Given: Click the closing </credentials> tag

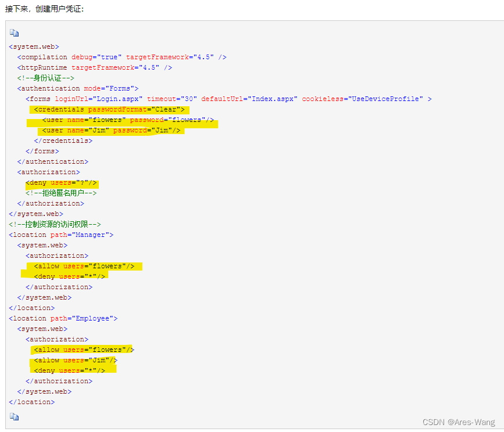Looking at the screenshot, I should point(63,141).
